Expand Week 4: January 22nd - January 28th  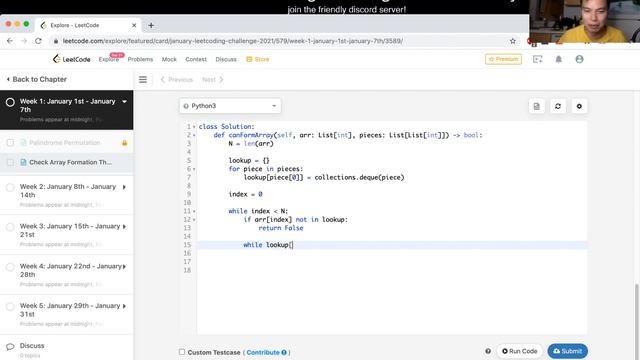click(124, 267)
